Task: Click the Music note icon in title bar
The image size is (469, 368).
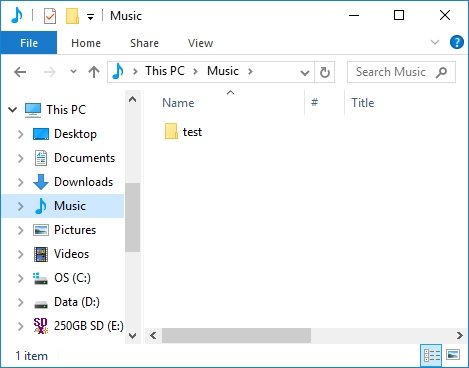Action: (17, 15)
